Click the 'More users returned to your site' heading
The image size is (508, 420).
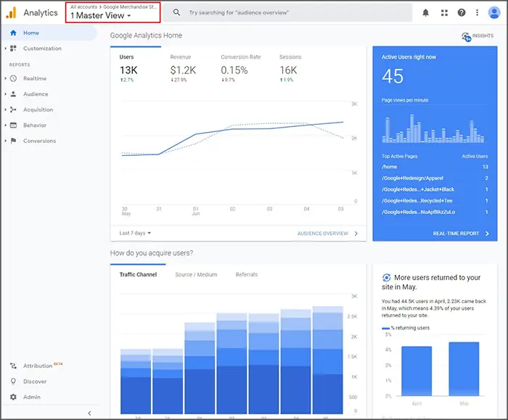[431, 282]
